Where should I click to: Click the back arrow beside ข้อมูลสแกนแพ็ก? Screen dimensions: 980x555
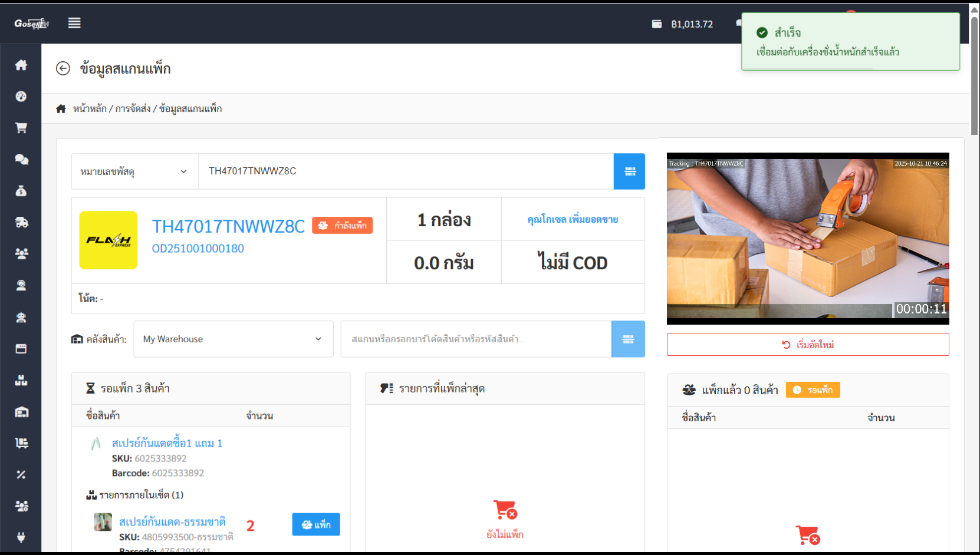[x=63, y=68]
